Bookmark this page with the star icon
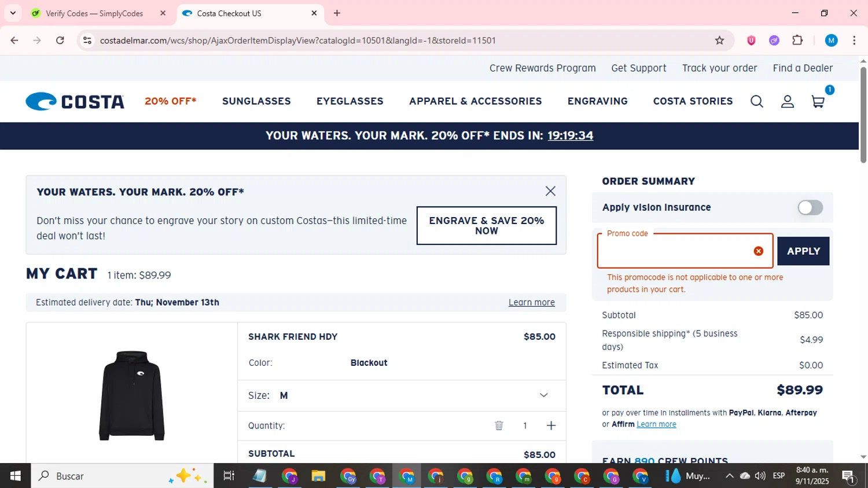868x488 pixels. [719, 41]
